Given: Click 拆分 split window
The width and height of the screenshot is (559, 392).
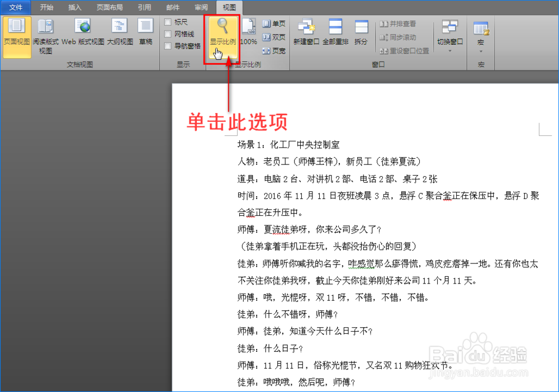Looking at the screenshot, I should pyautogui.click(x=361, y=33).
